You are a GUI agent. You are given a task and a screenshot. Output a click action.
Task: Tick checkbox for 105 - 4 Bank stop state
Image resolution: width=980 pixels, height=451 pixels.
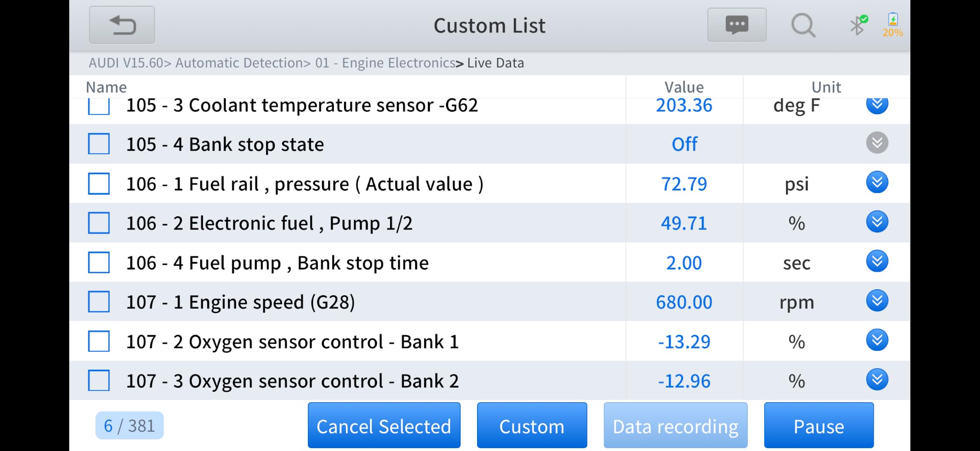(99, 144)
